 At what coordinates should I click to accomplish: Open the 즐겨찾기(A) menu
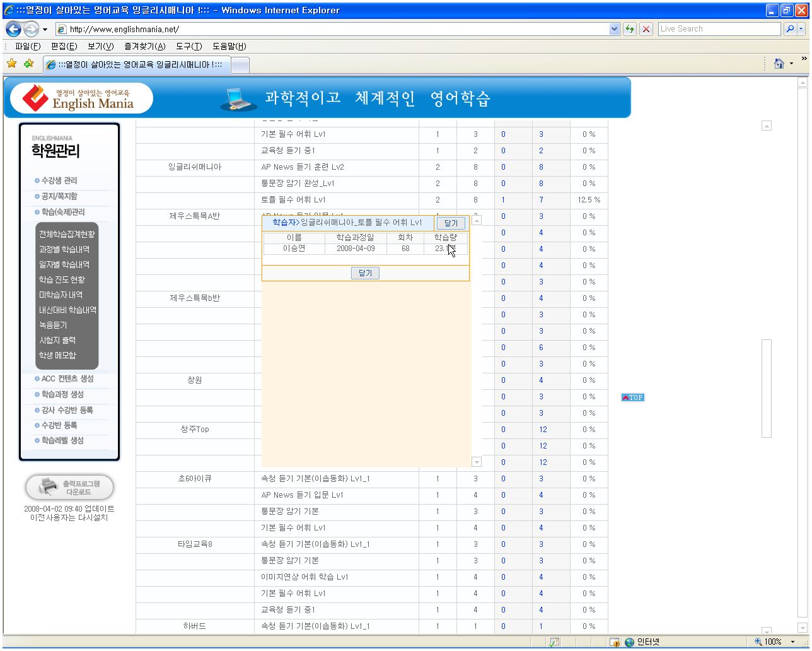[144, 47]
